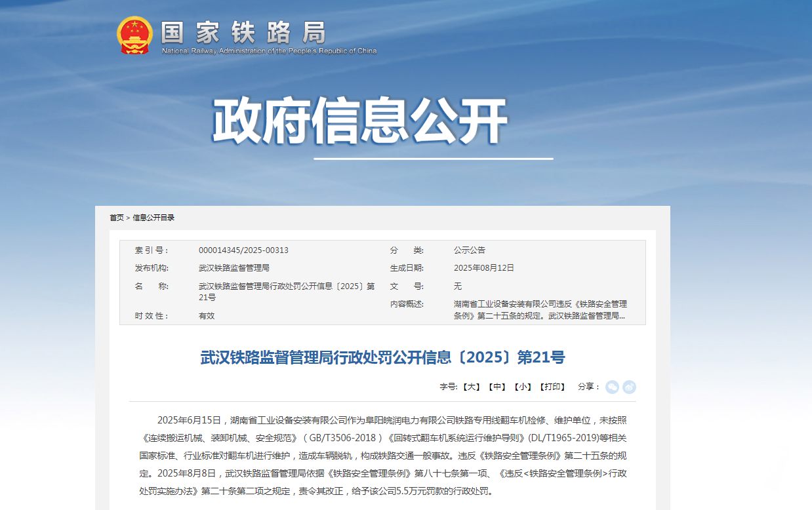812x510 pixels.
Task: Share the article via WeChat icon
Action: coord(612,387)
